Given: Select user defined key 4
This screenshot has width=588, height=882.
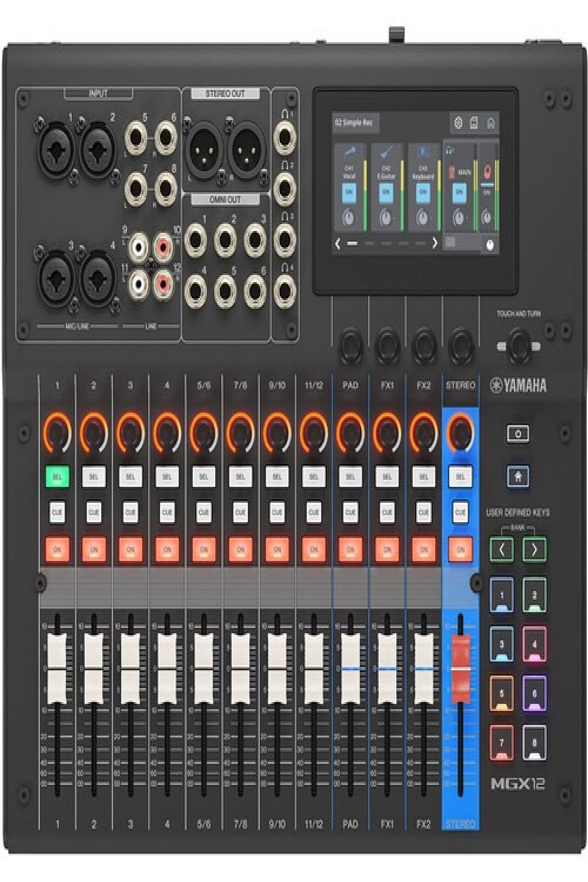Looking at the screenshot, I should 534,645.
